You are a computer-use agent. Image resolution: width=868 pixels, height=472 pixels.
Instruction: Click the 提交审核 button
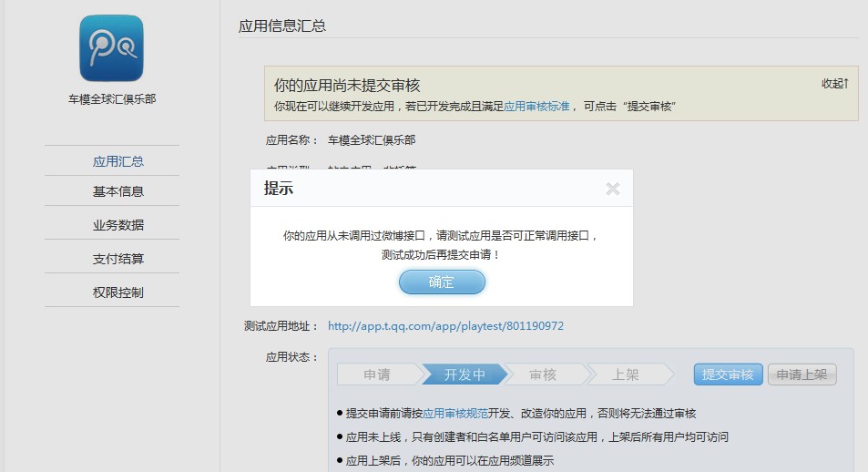coord(728,375)
